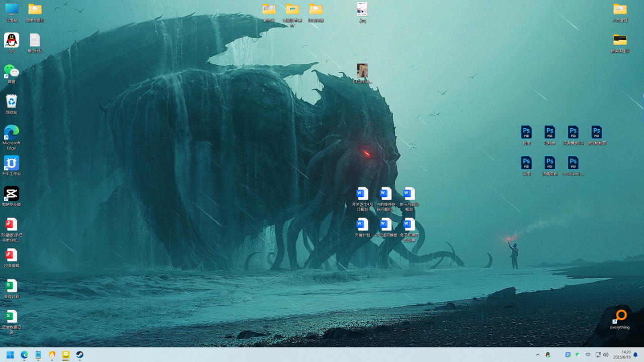Select the jpg image file on the desktop
Viewport: 644px width, 362px height.
pos(362,13)
